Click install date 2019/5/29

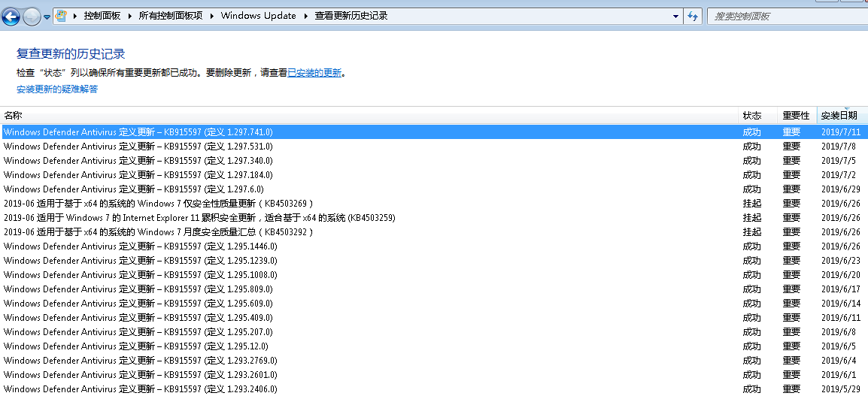click(x=841, y=389)
